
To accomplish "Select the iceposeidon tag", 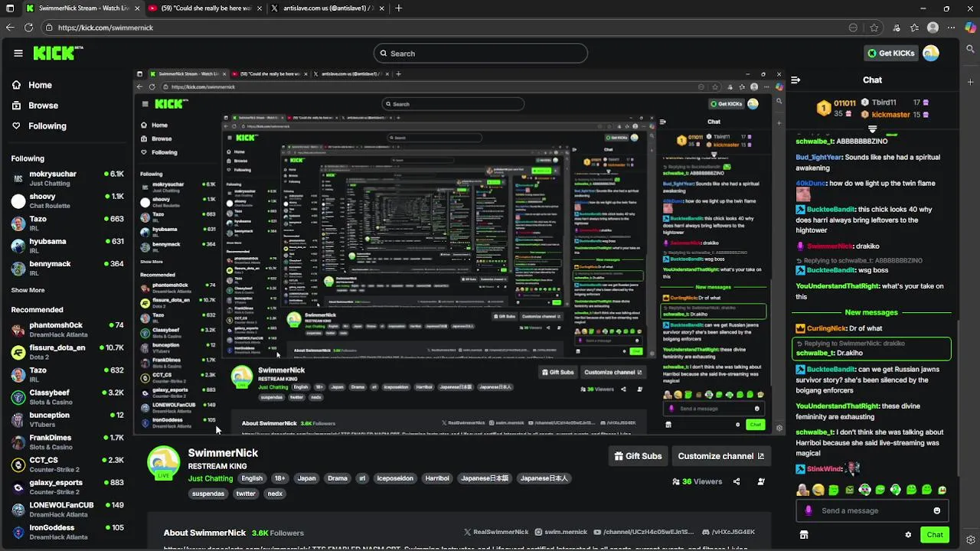I will pyautogui.click(x=397, y=478).
